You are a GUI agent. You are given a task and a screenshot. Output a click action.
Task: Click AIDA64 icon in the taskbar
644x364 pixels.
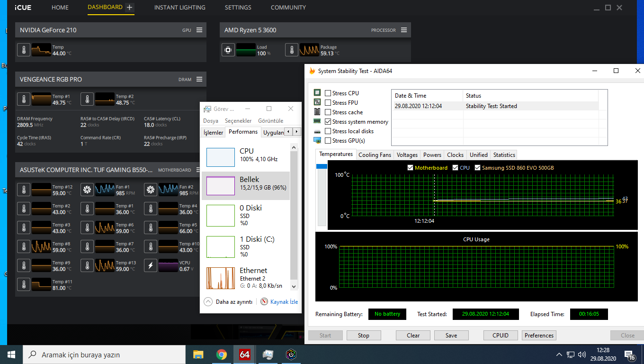tap(245, 355)
